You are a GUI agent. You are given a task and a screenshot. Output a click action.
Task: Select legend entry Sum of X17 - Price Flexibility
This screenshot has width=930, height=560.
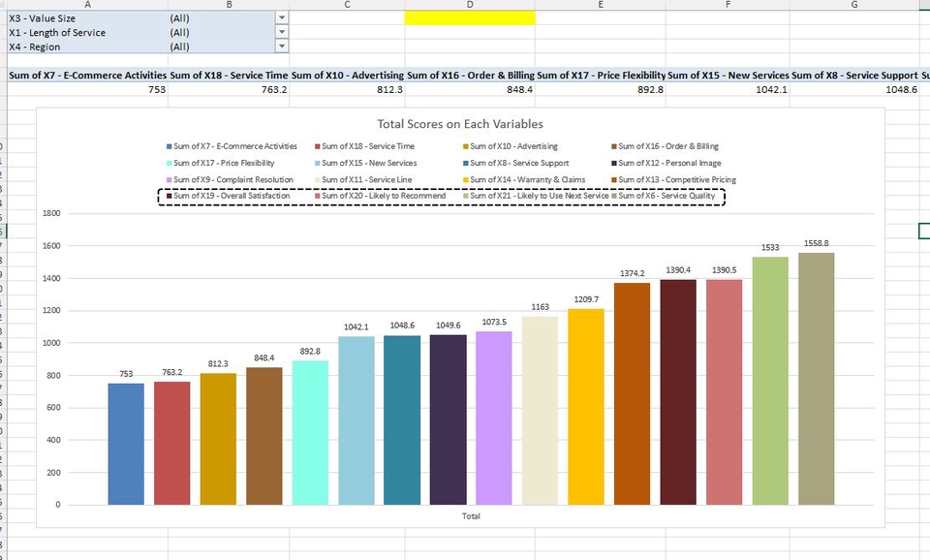click(221, 163)
